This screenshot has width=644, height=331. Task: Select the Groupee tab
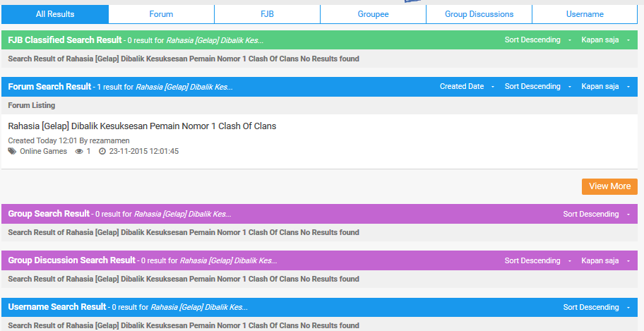pyautogui.click(x=373, y=14)
